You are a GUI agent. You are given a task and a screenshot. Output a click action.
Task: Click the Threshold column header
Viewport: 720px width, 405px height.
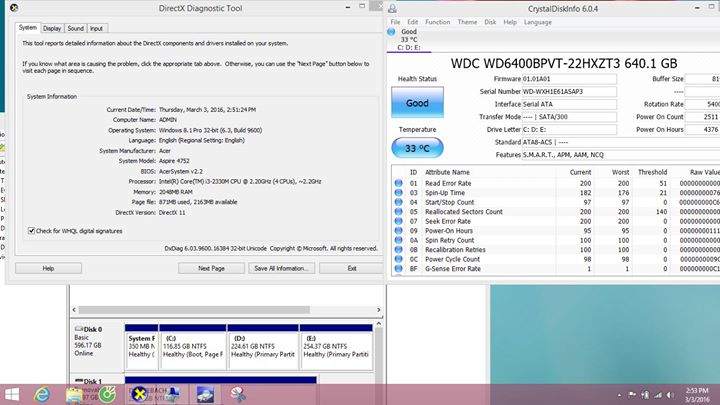652,172
